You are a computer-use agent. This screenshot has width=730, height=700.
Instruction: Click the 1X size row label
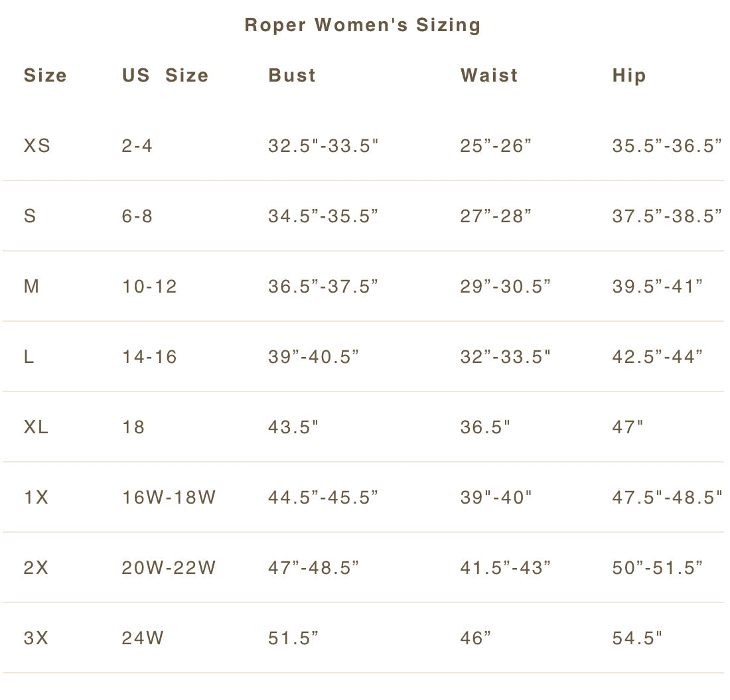[x=36, y=498]
